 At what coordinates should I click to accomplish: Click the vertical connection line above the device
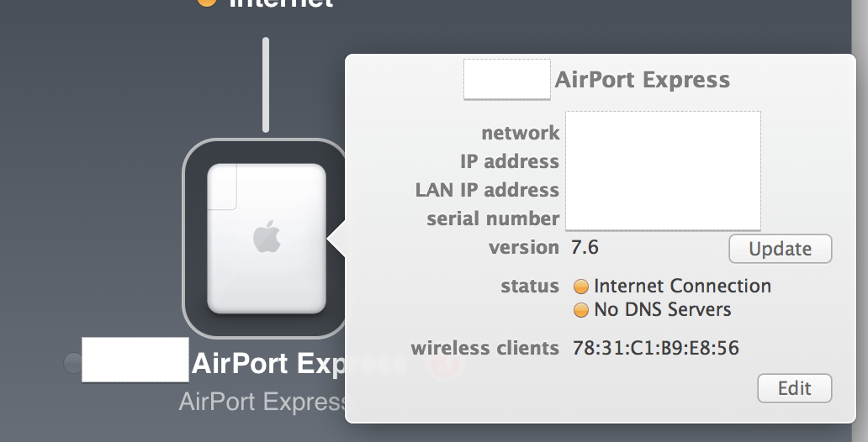266,85
